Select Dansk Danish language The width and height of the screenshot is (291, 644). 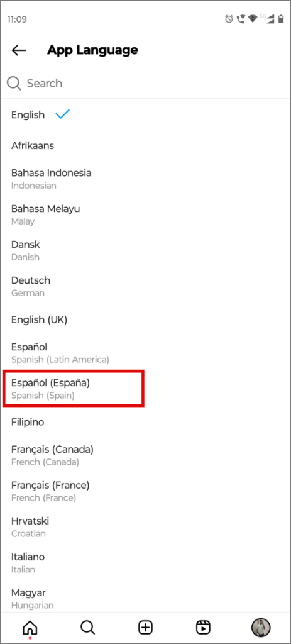click(145, 250)
